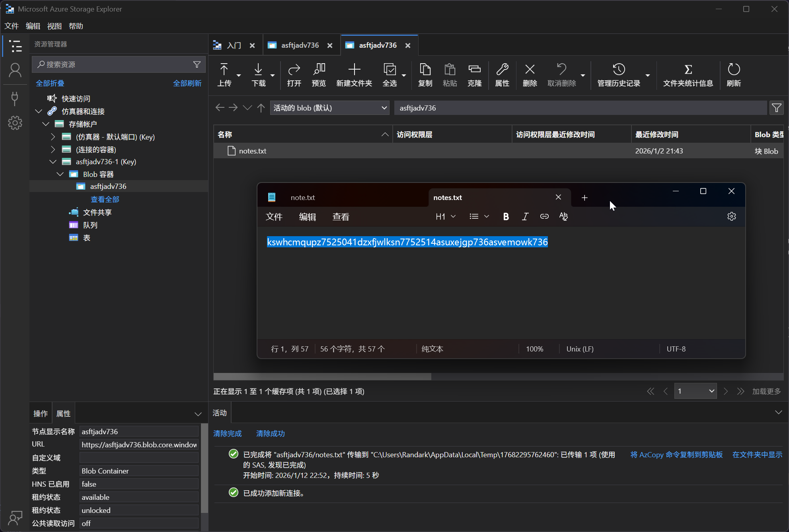Toggle the blob list filter funnel
Viewport: 789px width, 532px height.
coord(776,108)
